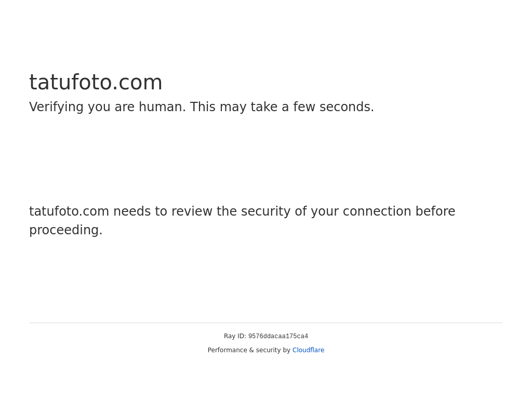Click 'tatufoto.com' at the paragraph start
Screen dimensions: 532x399
pyautogui.click(x=69, y=211)
